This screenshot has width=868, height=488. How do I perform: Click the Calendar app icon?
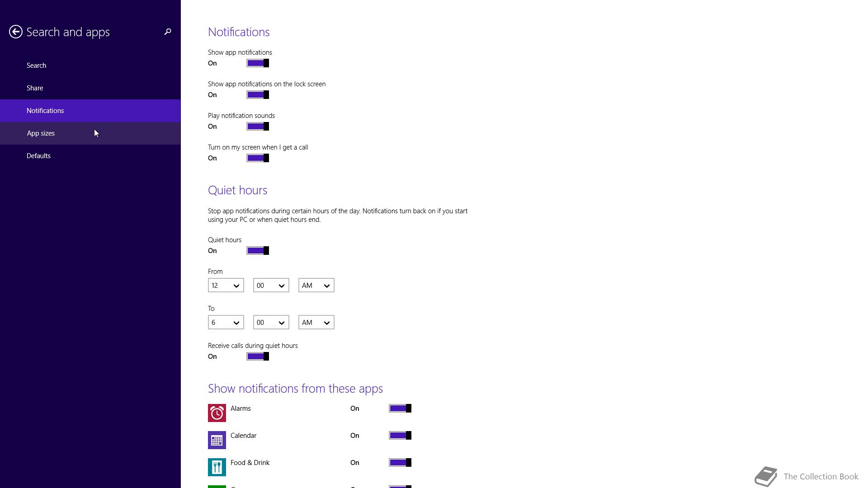(x=217, y=440)
